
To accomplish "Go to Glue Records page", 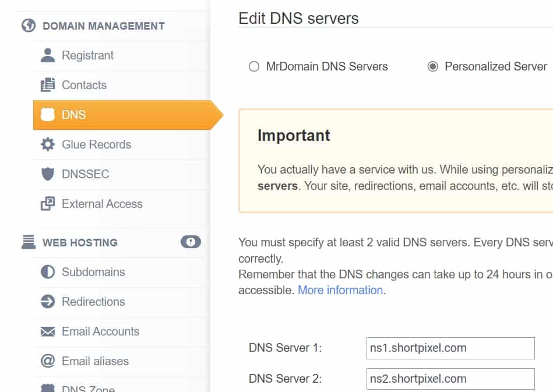I will tap(96, 144).
